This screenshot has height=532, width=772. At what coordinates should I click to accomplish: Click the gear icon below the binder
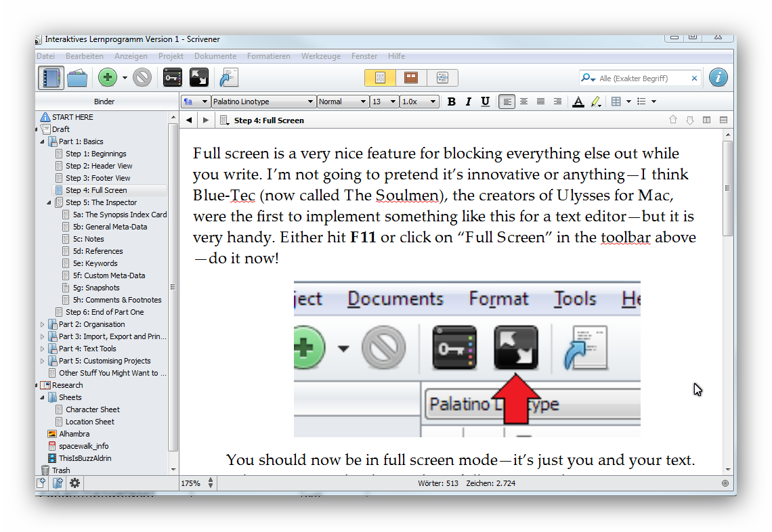74,483
